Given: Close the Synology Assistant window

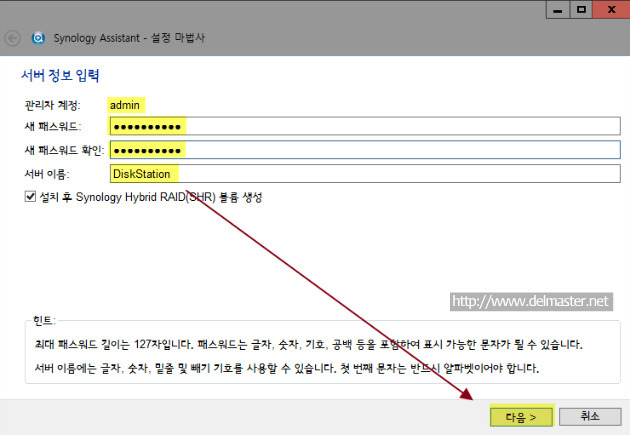Looking at the screenshot, I should pos(611,9).
